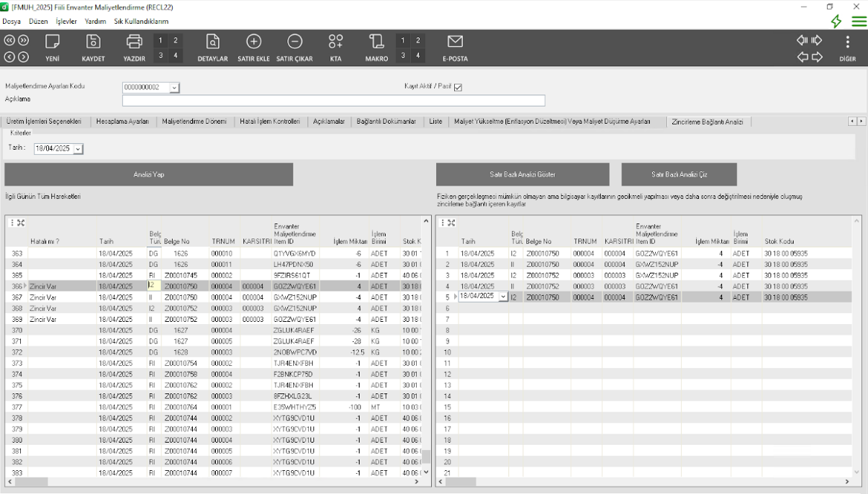Toggle the Kayıt Aktif / Pasif checkbox
Viewport: 868px width, 494px height.
coord(458,87)
